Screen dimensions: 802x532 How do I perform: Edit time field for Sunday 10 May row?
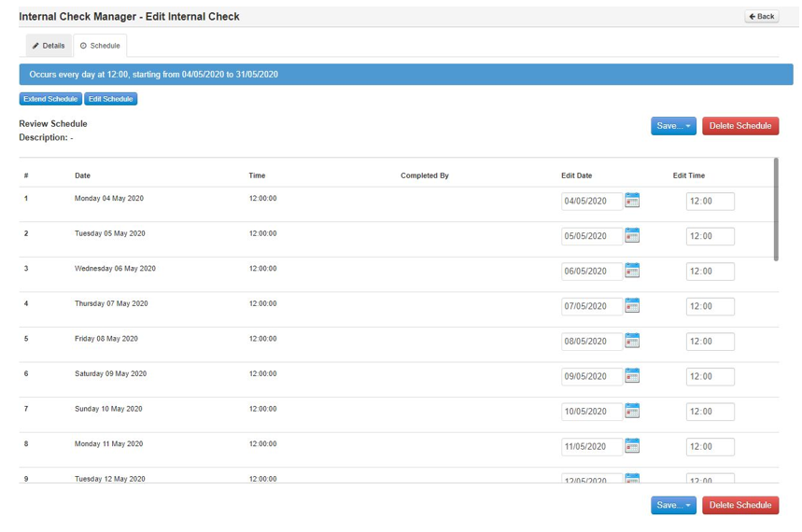710,412
